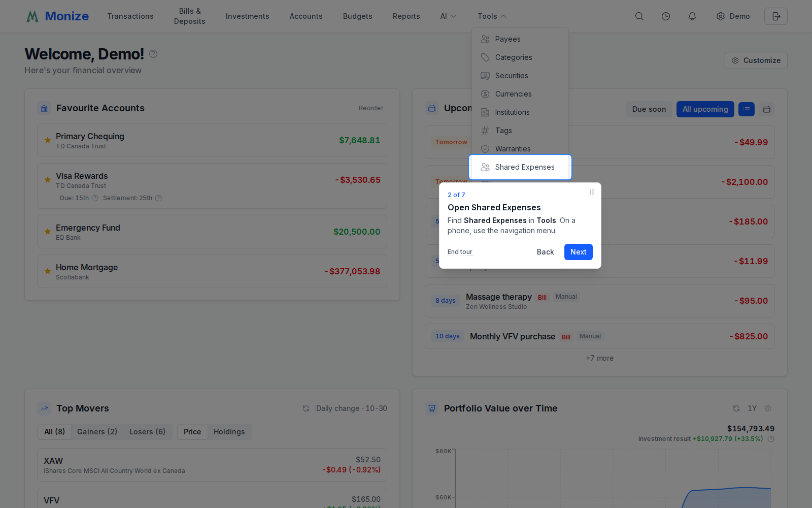The height and width of the screenshot is (508, 812).
Task: Open Reports from navigation
Action: [x=407, y=16]
